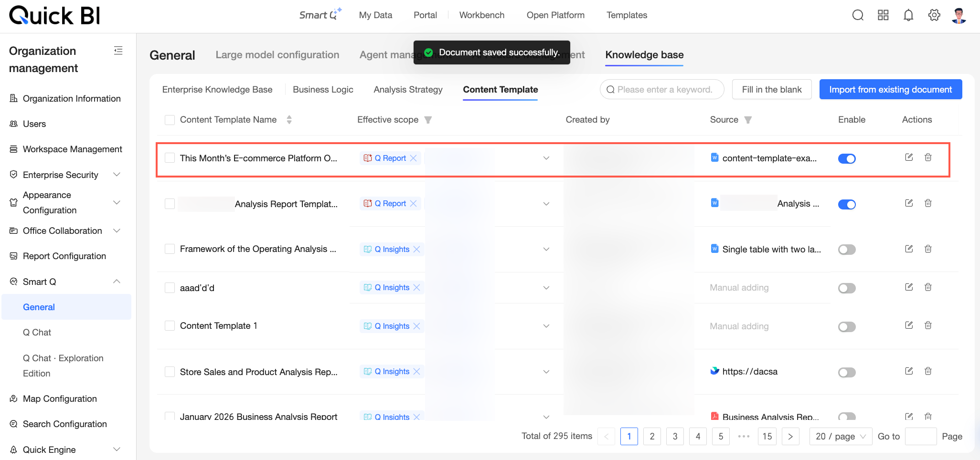This screenshot has height=460, width=980.
Task: Edit the This Month's E-commerce Platform template
Action: (909, 157)
